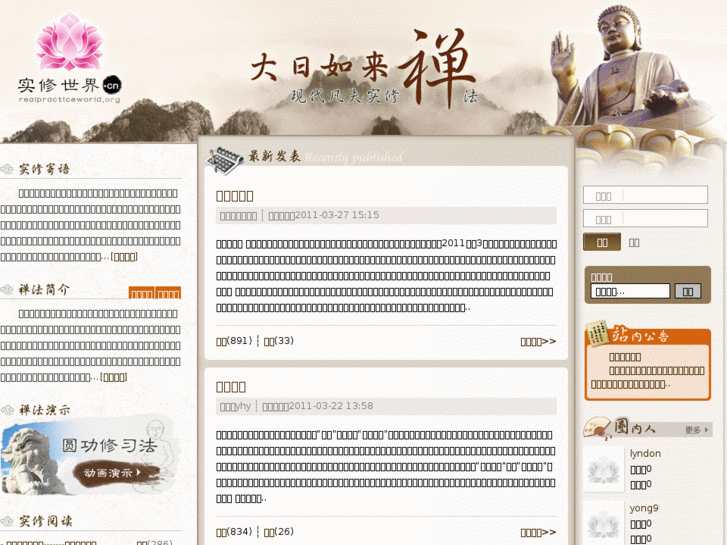The height and width of the screenshot is (545, 727).
Task: Click the 更多 link in 圈内人
Action: pyautogui.click(x=696, y=430)
